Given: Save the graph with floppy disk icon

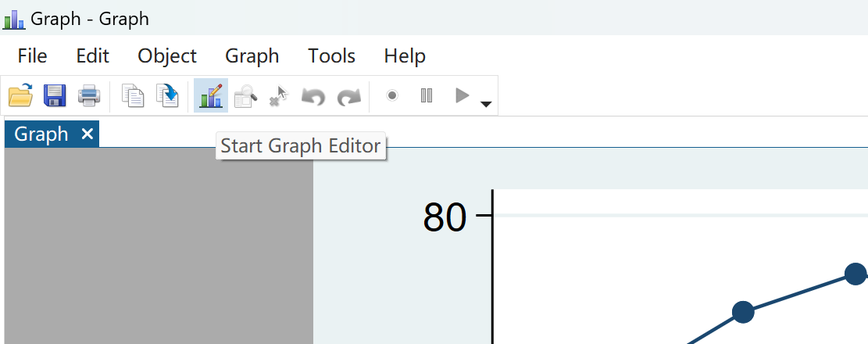Looking at the screenshot, I should coord(55,96).
